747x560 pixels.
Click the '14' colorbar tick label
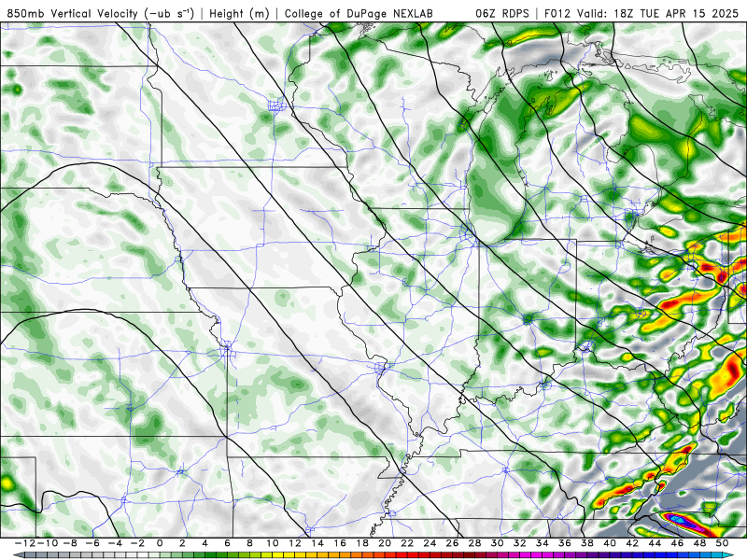point(317,543)
